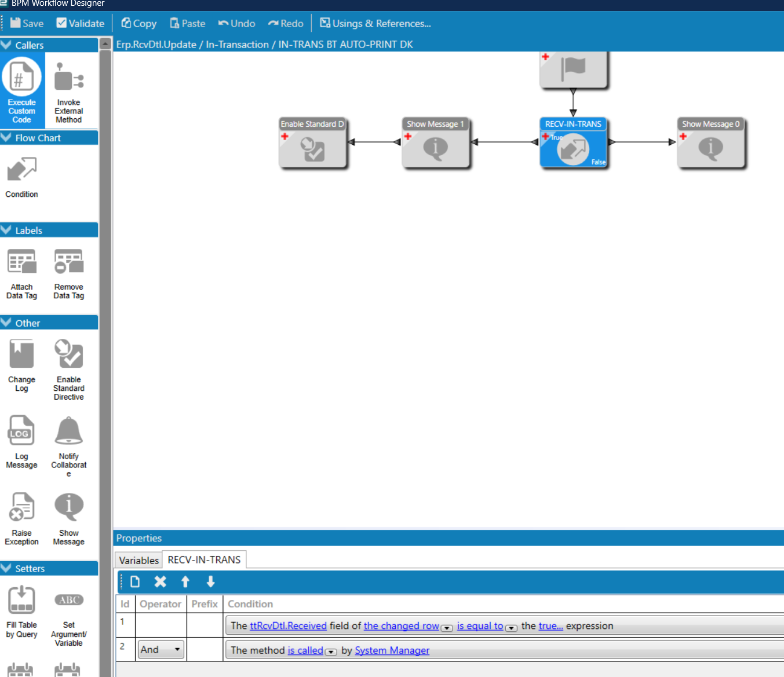Select the Execute Custom Code item

[x=22, y=91]
